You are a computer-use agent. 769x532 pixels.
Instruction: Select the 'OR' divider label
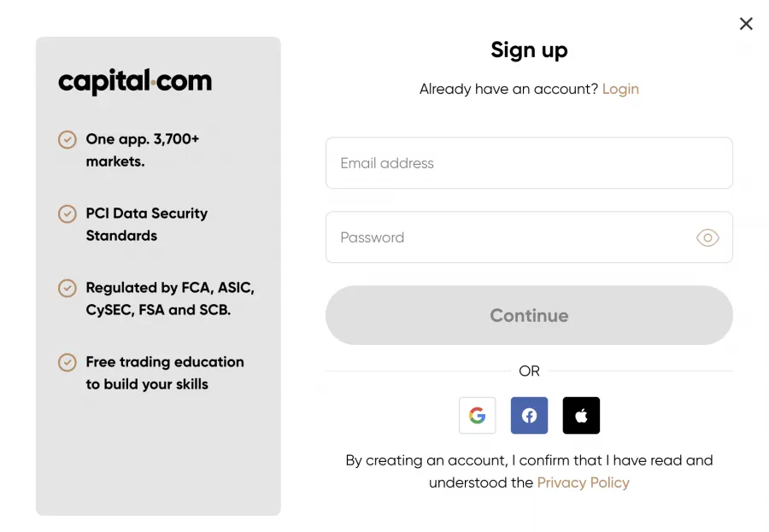coord(529,371)
